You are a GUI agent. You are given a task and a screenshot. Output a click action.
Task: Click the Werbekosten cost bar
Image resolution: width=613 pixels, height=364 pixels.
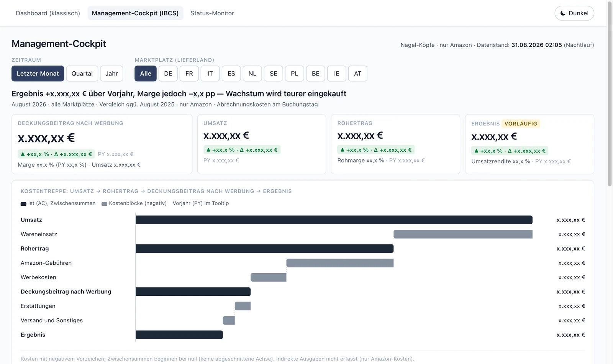(269, 277)
